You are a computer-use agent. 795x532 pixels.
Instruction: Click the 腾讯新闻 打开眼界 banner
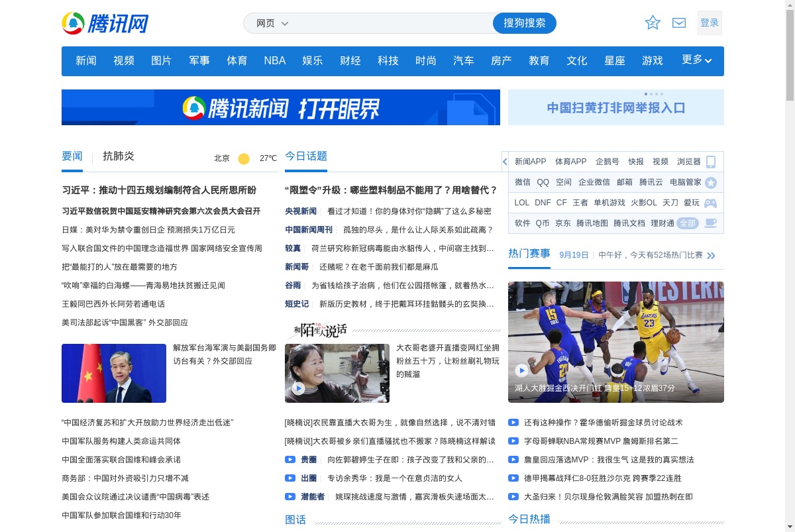[281, 107]
